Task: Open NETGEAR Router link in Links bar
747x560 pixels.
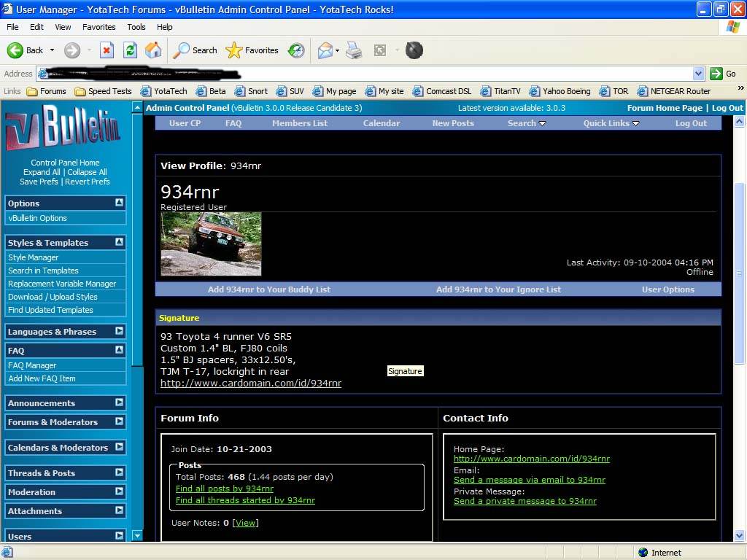Action: point(673,91)
